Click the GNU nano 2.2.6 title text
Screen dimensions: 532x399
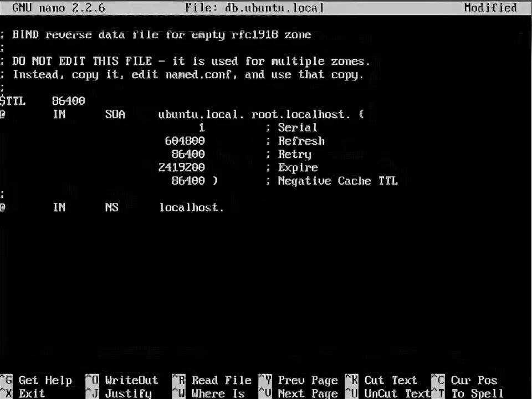click(x=58, y=7)
